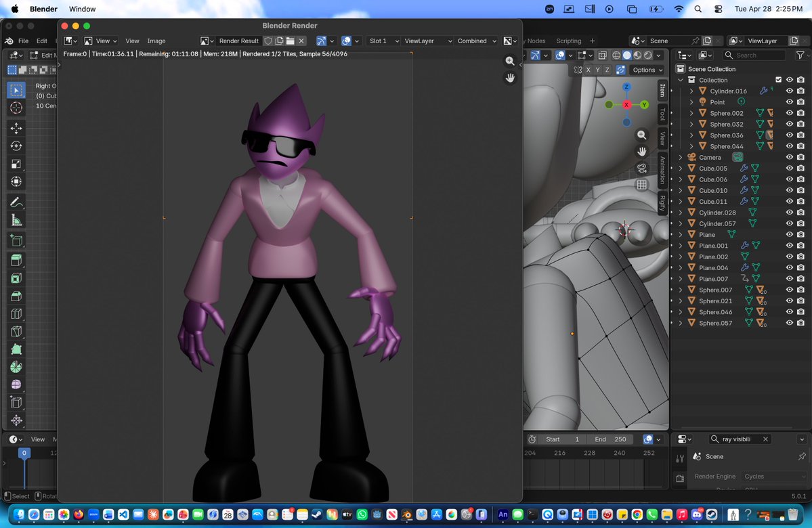
Task: Select the Annotate tool
Action: click(16, 202)
